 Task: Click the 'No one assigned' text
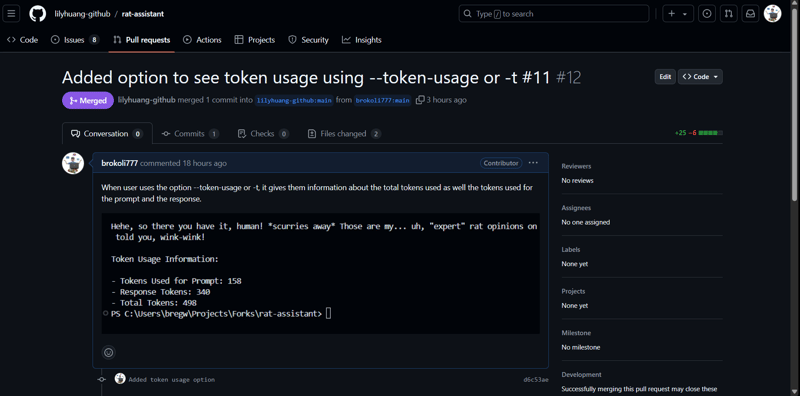tap(586, 222)
